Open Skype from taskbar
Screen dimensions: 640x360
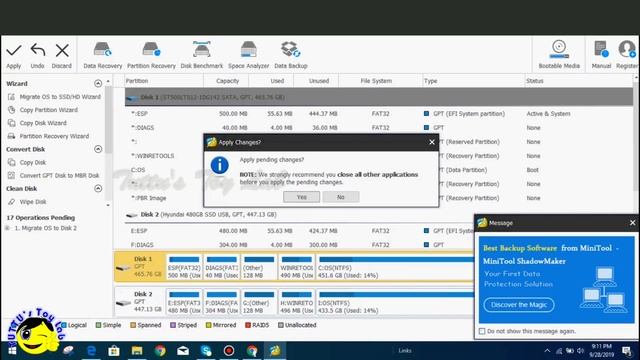click(206, 351)
